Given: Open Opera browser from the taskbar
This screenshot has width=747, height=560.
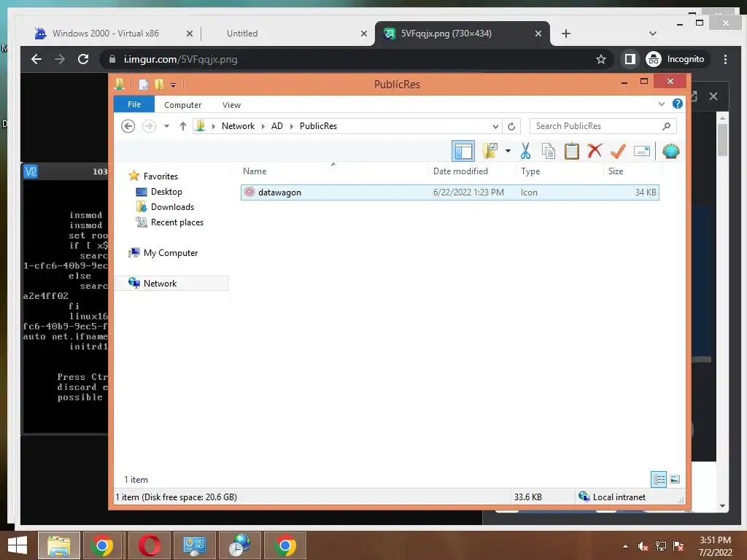Looking at the screenshot, I should click(x=149, y=545).
